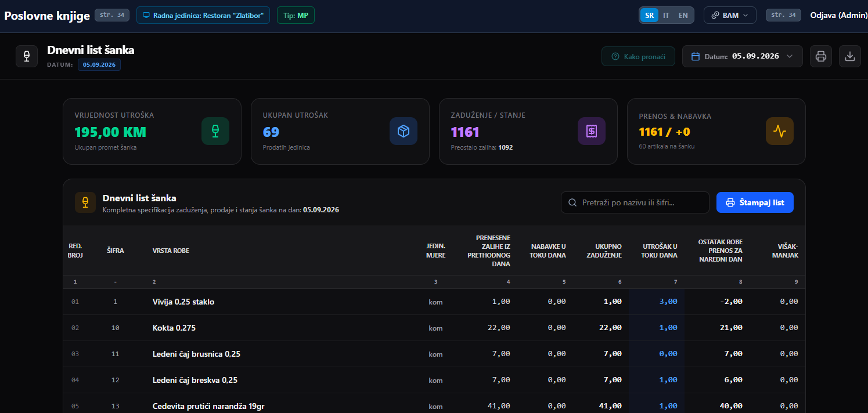Click PRENESENE ZALIHE IZ PRETHODNOG DANA header
Screen dimensions: 868x413
pyautogui.click(x=489, y=251)
